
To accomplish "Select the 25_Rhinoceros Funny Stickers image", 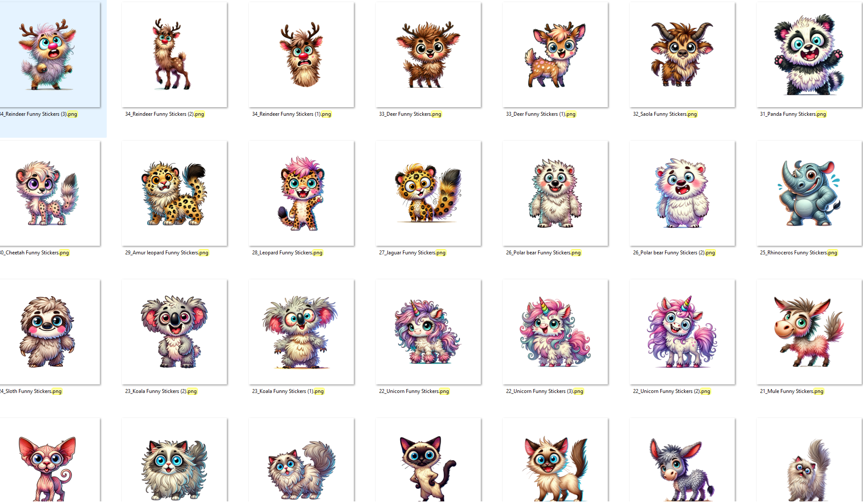I will [x=809, y=193].
